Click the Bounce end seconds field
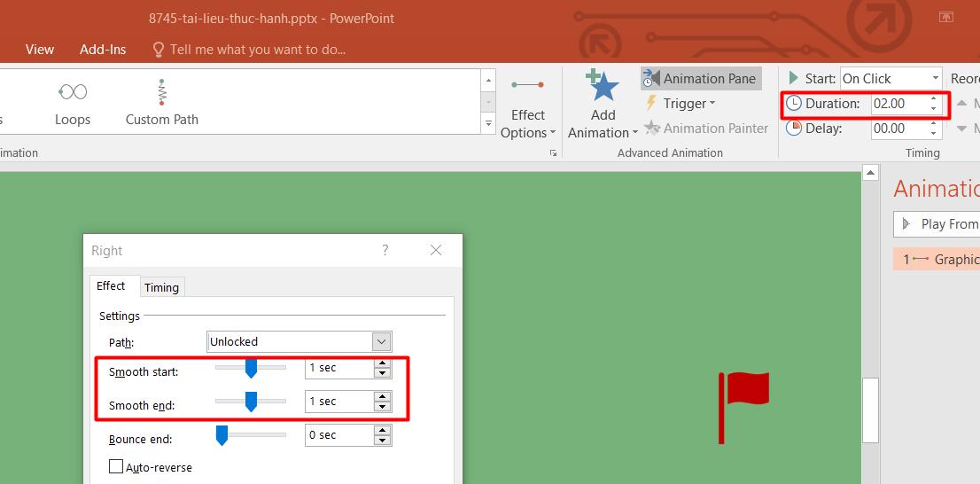 pyautogui.click(x=339, y=435)
